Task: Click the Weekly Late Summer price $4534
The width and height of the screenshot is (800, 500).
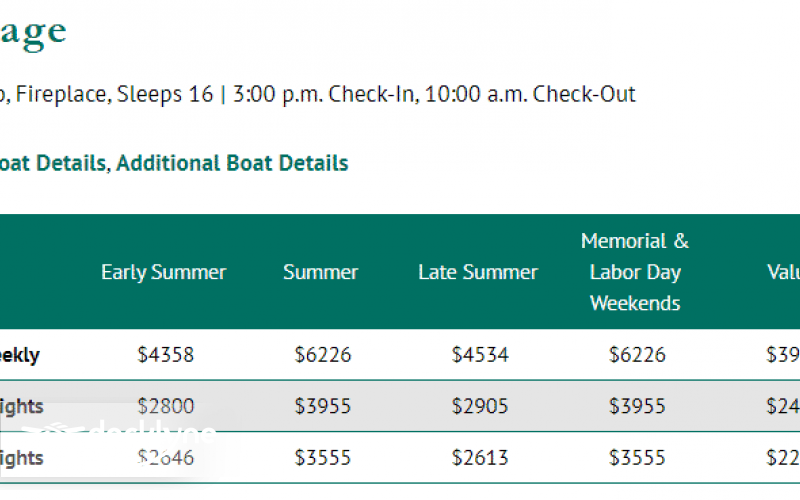Action: [x=480, y=355]
